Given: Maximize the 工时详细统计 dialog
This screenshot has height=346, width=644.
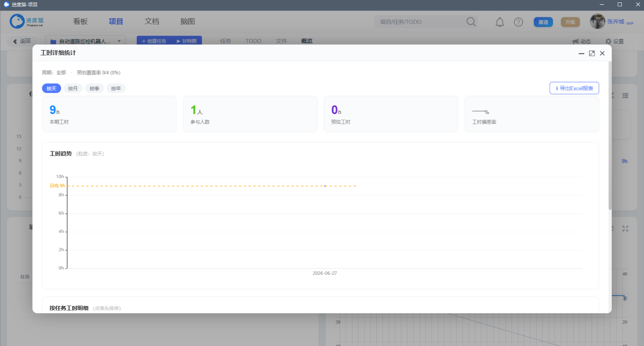Looking at the screenshot, I should (x=592, y=53).
